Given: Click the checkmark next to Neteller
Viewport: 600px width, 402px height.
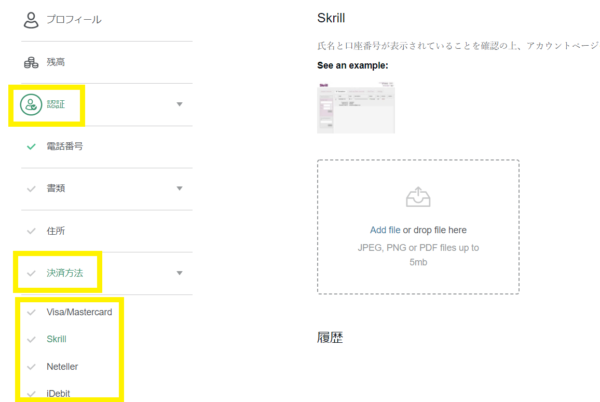Looking at the screenshot, I should tap(31, 366).
